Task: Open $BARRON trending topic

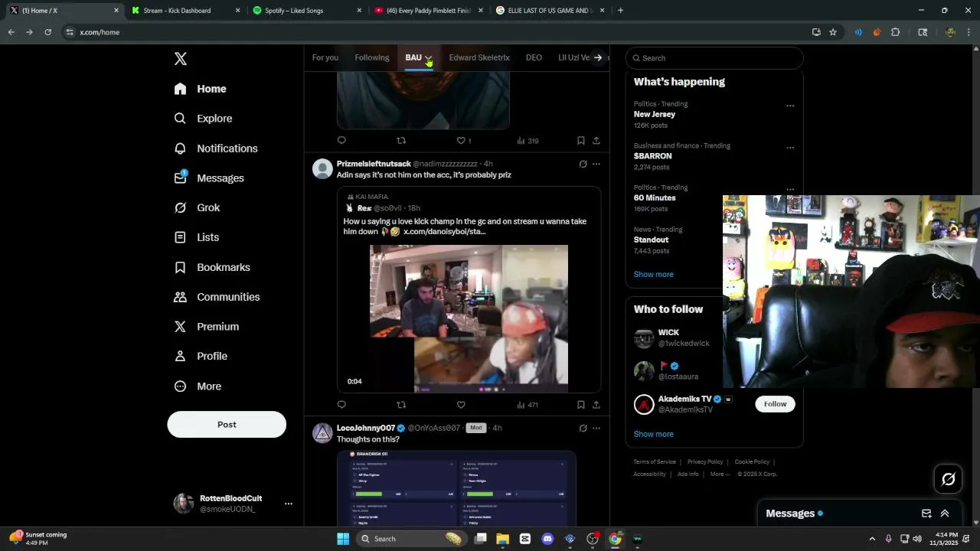Action: [x=653, y=156]
